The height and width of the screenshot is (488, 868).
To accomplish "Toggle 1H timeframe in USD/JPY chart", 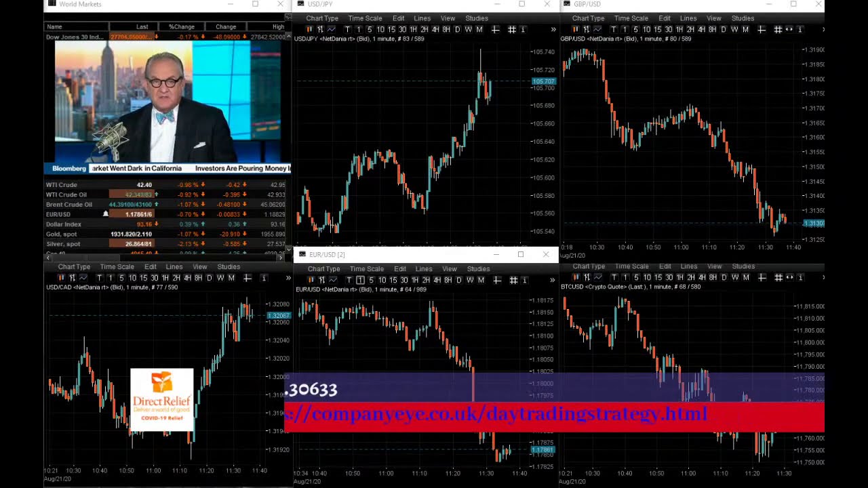I will (x=413, y=29).
